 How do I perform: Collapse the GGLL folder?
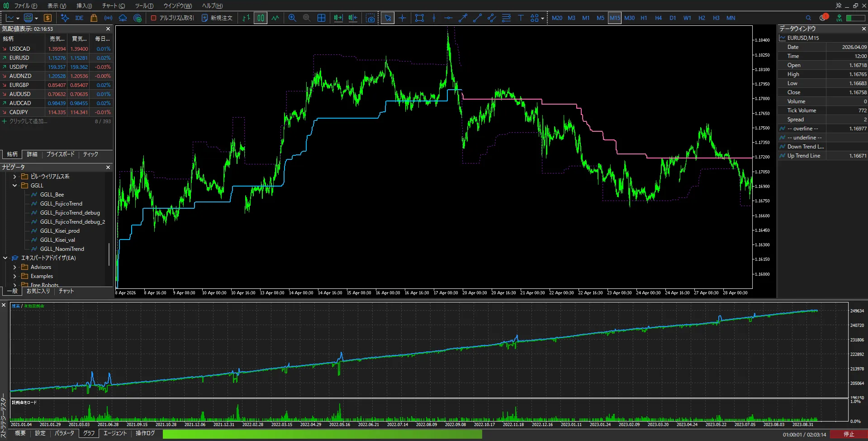[x=14, y=186]
